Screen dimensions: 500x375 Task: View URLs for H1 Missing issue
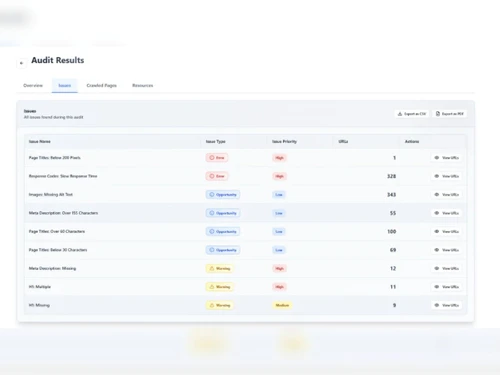[447, 305]
